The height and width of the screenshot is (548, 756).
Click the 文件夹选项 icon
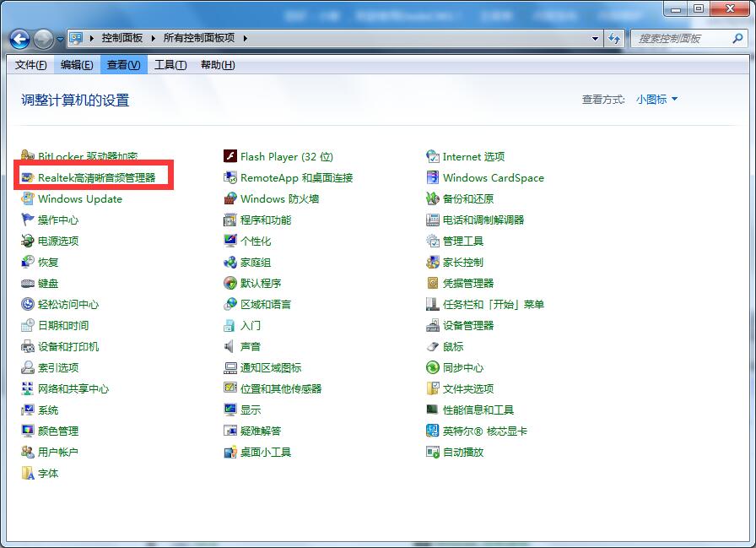(433, 388)
